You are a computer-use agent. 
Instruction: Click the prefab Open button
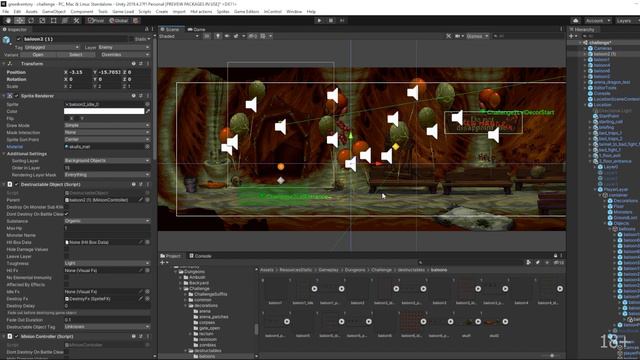[38, 55]
